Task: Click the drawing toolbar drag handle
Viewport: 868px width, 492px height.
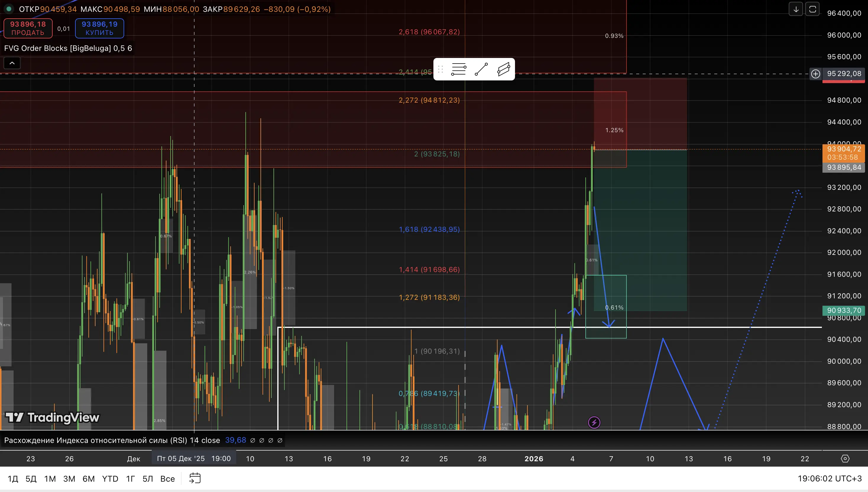Action: (440, 69)
